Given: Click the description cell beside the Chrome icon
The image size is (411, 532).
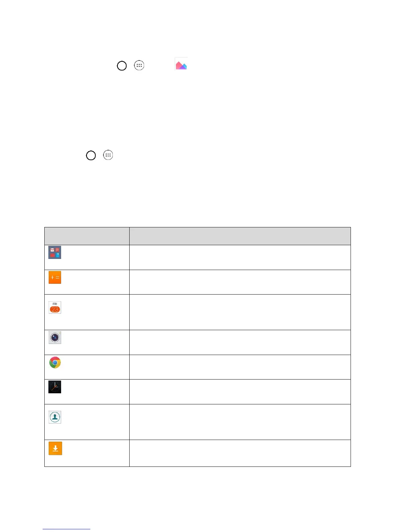Looking at the screenshot, I should pyautogui.click(x=240, y=367).
